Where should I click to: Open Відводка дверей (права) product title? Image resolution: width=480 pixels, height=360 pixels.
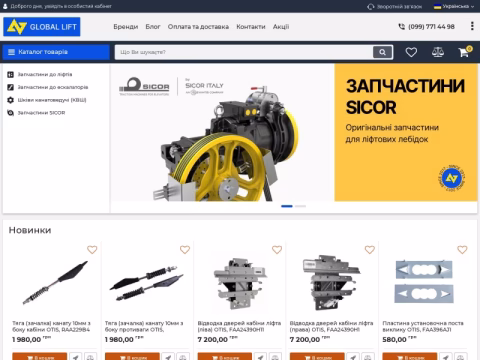[x=331, y=326]
